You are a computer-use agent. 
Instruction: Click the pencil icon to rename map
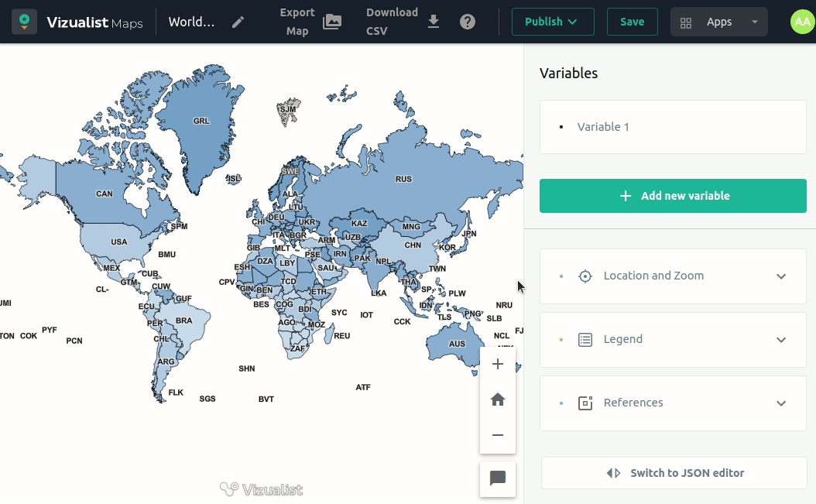pos(238,22)
